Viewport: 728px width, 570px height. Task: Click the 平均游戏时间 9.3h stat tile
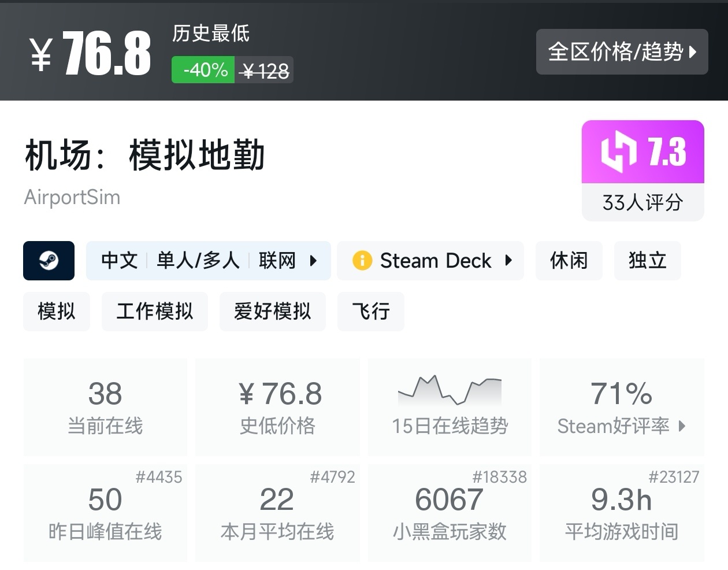(x=622, y=513)
